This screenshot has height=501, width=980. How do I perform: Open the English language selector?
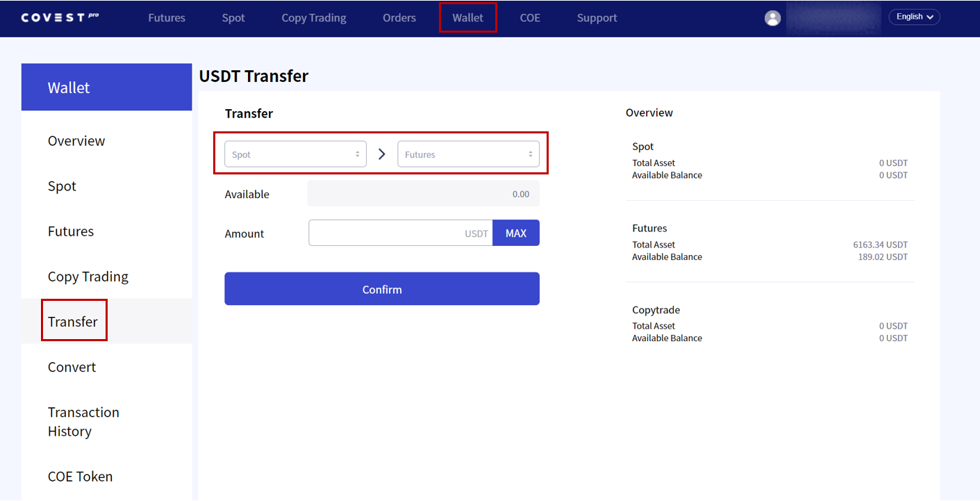[914, 17]
